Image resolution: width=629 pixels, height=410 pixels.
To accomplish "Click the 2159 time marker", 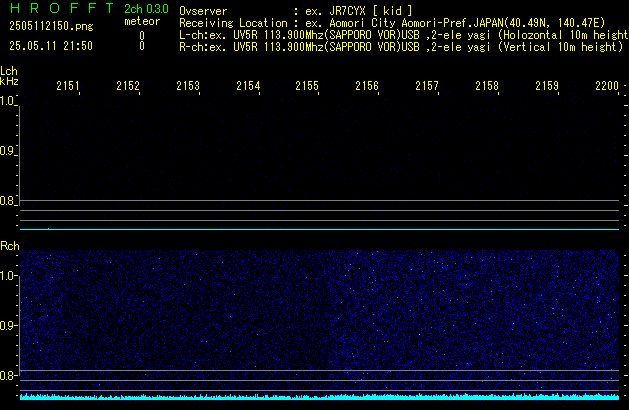I will coord(547,86).
